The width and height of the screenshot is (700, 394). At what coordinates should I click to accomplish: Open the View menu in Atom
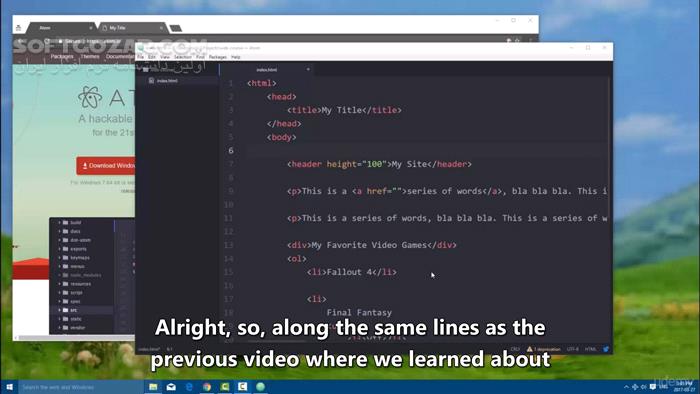pyautogui.click(x=165, y=57)
